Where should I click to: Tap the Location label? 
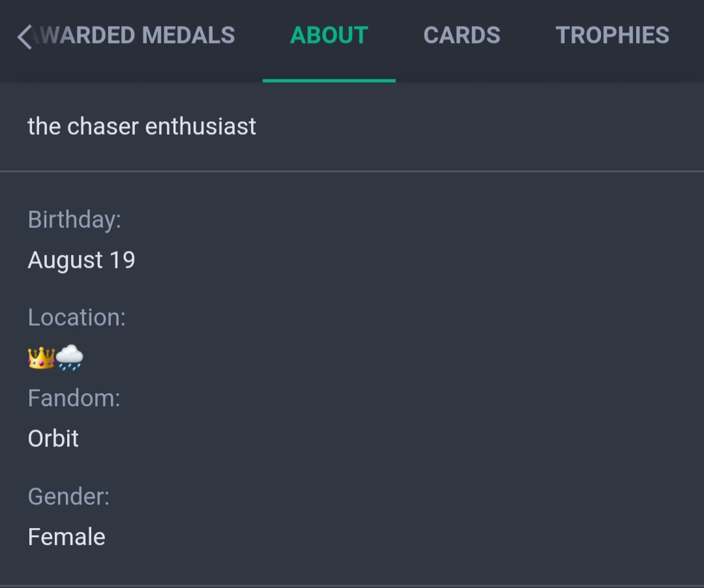point(77,317)
